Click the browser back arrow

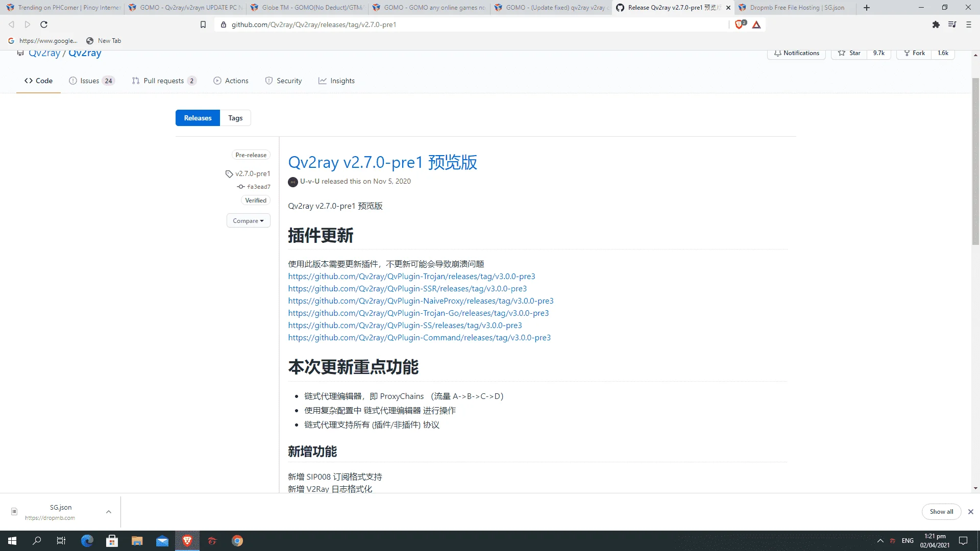pyautogui.click(x=11, y=24)
